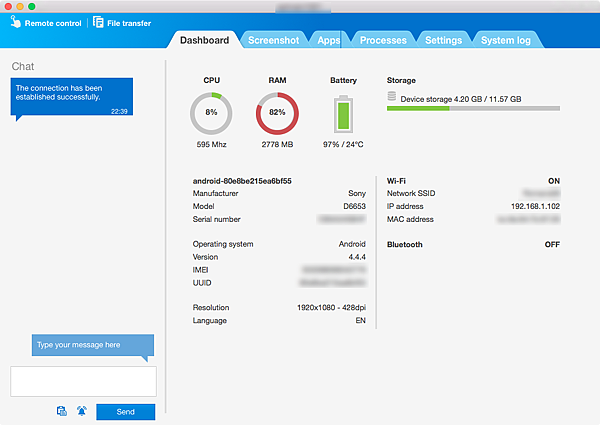Open the Apps tab

coord(328,40)
